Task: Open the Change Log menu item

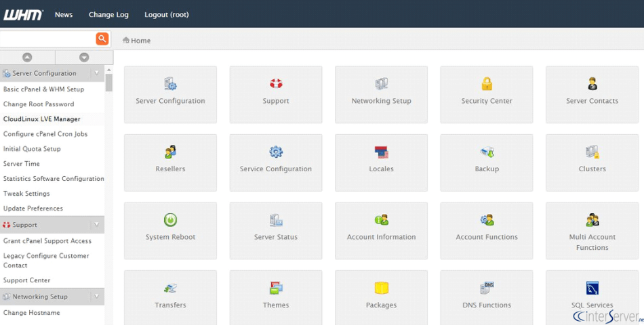Action: click(x=108, y=14)
